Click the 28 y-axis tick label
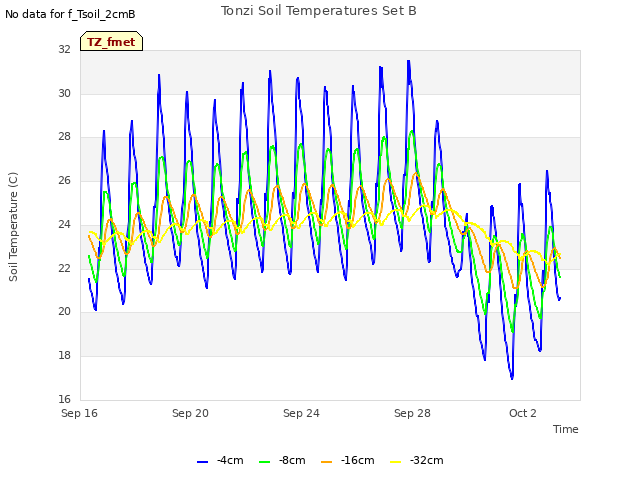The image size is (640, 480). (x=64, y=137)
